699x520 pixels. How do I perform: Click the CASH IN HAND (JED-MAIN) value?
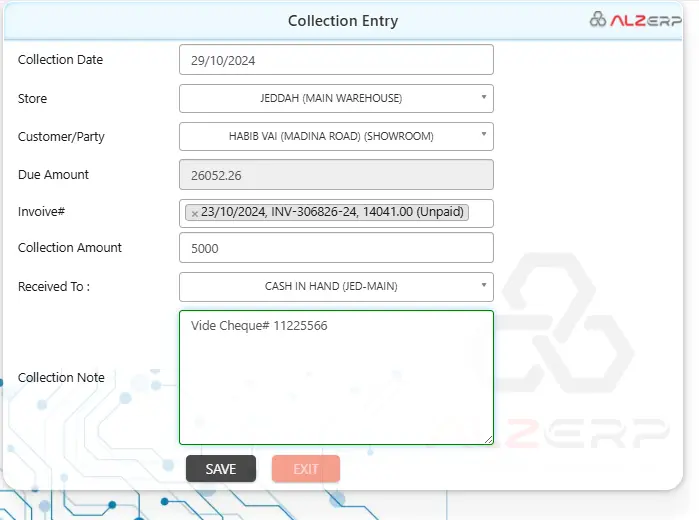[330, 287]
